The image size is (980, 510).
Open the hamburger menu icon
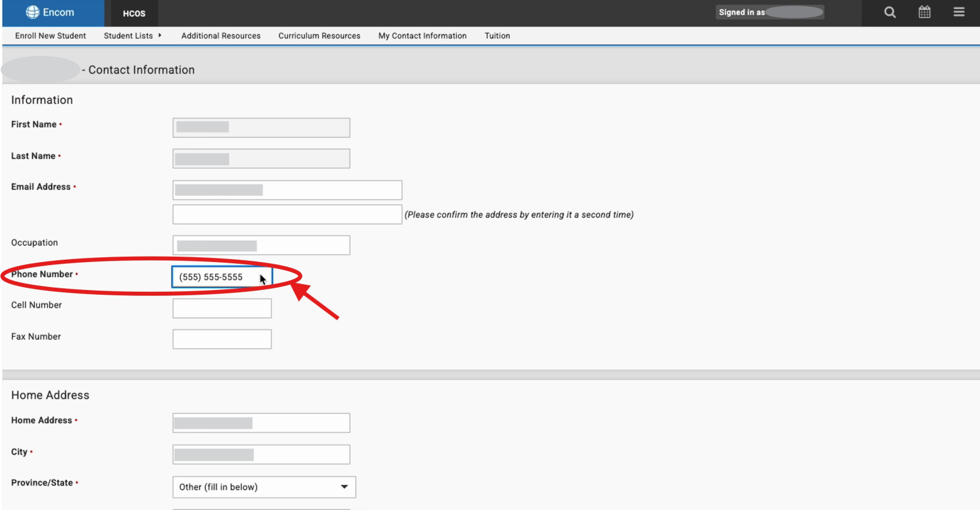[x=959, y=12]
